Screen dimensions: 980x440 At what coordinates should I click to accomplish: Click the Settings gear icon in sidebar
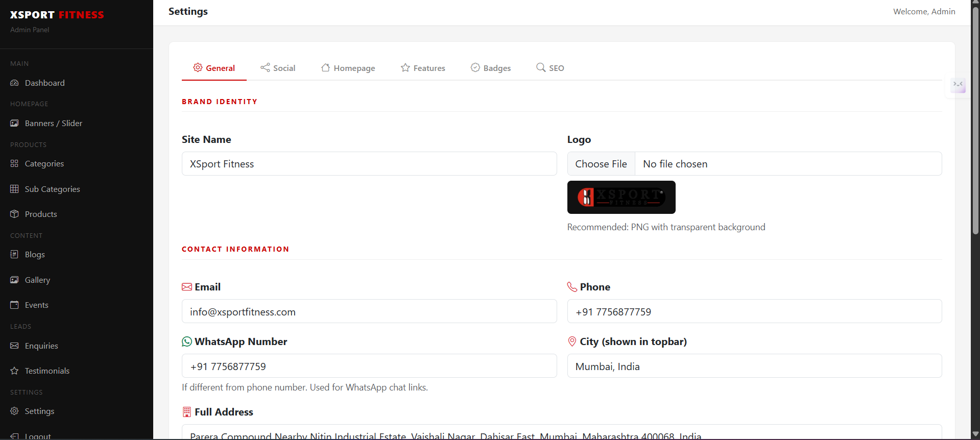[14, 411]
